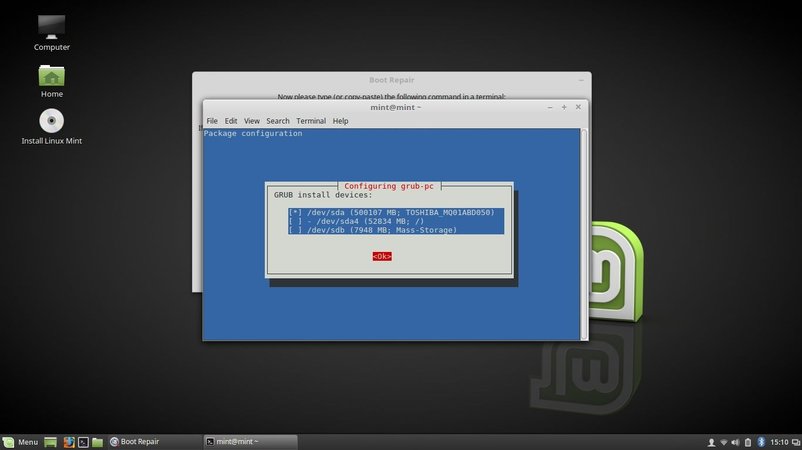
Task: Toggle the /dev/sdb Mass-Storage checkbox
Action: click(x=295, y=230)
